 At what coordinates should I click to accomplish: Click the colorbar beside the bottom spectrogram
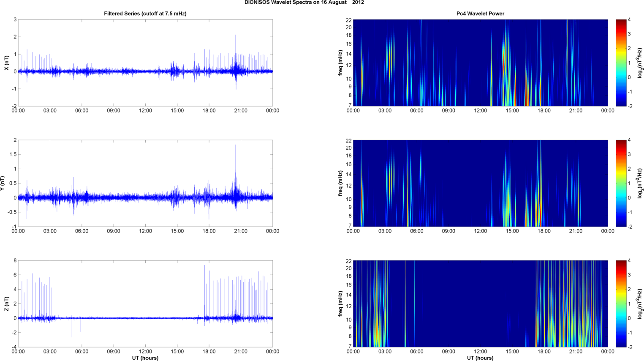tap(621, 304)
